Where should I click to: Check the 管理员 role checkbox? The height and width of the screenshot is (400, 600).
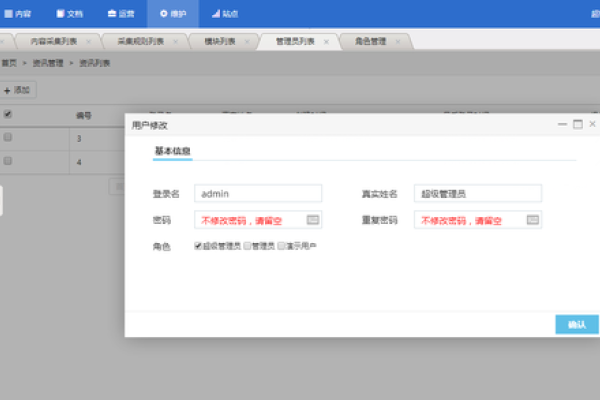click(247, 246)
